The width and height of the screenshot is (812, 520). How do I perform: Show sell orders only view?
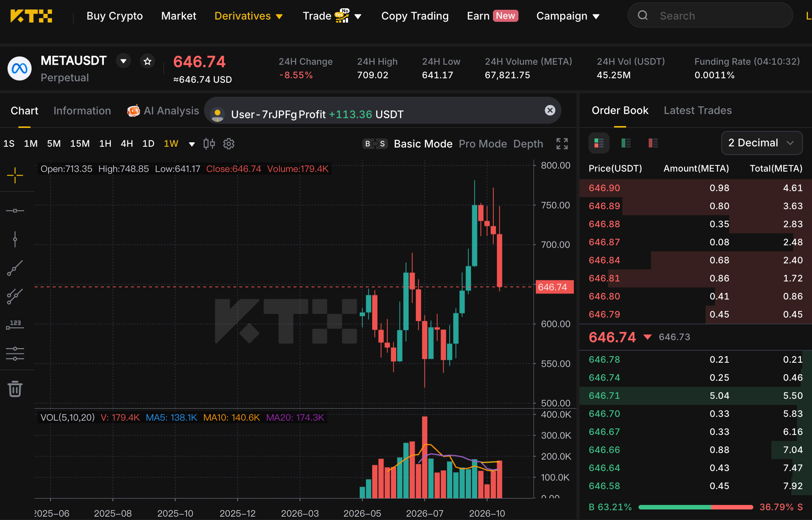tap(653, 143)
